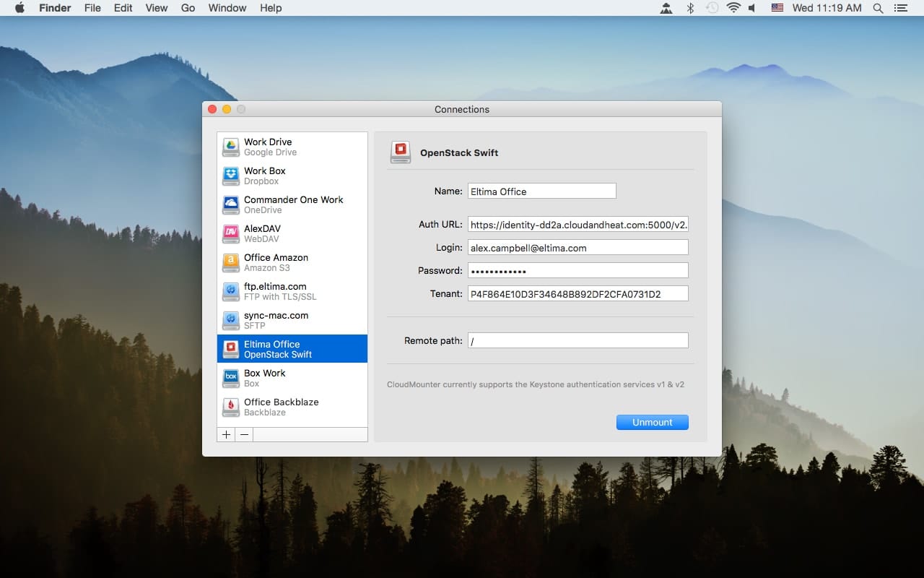The height and width of the screenshot is (578, 924).
Task: Open the Go menu
Action: 188,8
